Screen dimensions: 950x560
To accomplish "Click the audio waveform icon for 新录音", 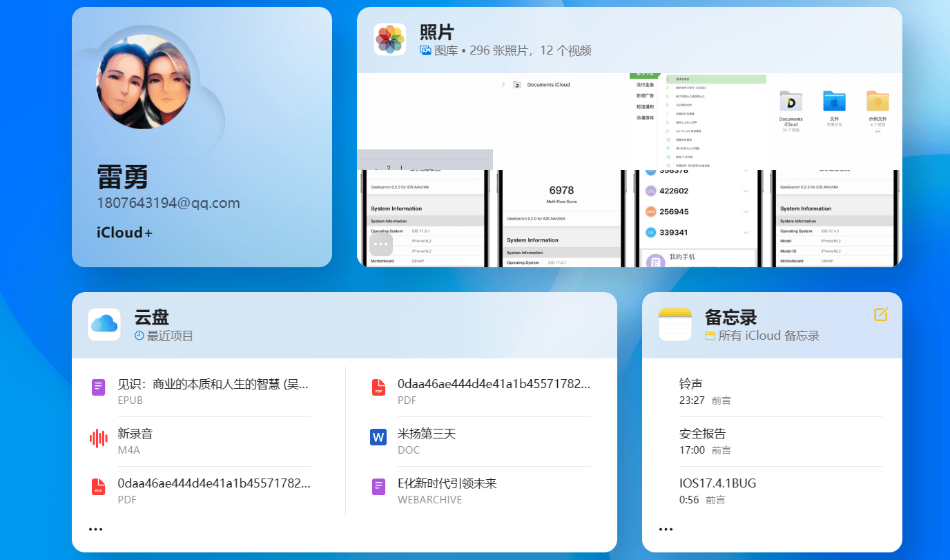I will pyautogui.click(x=99, y=437).
